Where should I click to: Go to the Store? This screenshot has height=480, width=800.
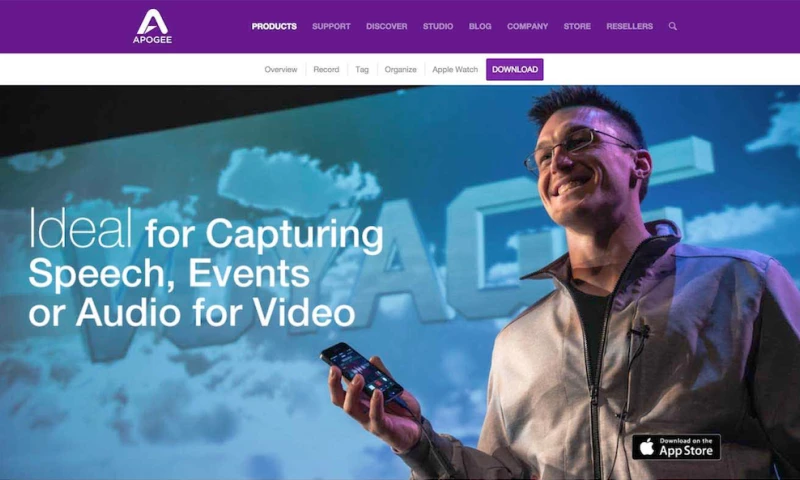click(x=577, y=26)
